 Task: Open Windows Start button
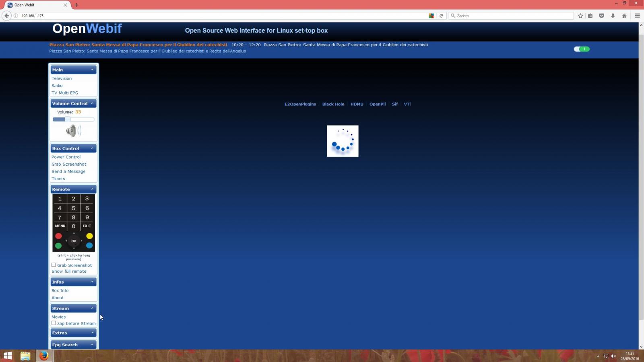tap(8, 356)
